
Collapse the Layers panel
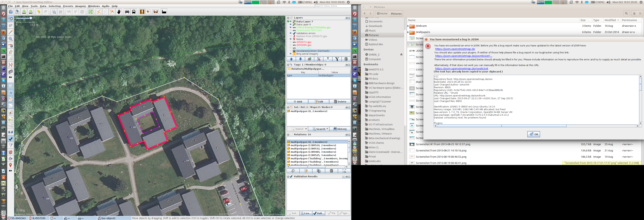pos(288,18)
